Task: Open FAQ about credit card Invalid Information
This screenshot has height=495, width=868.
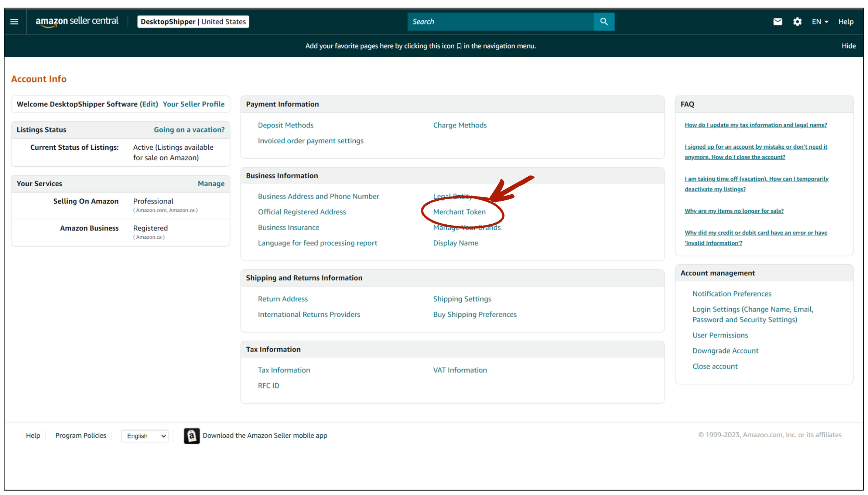Action: tap(756, 238)
